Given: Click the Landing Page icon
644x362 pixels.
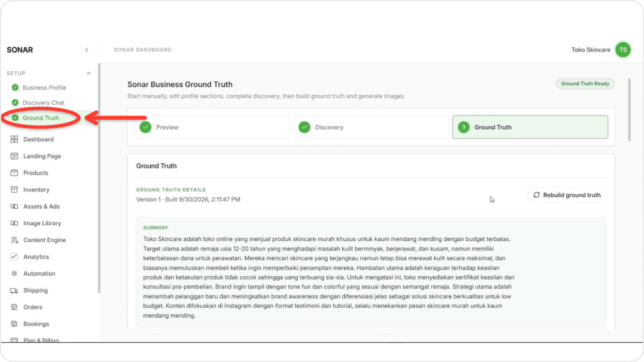Looking at the screenshot, I should (14, 156).
